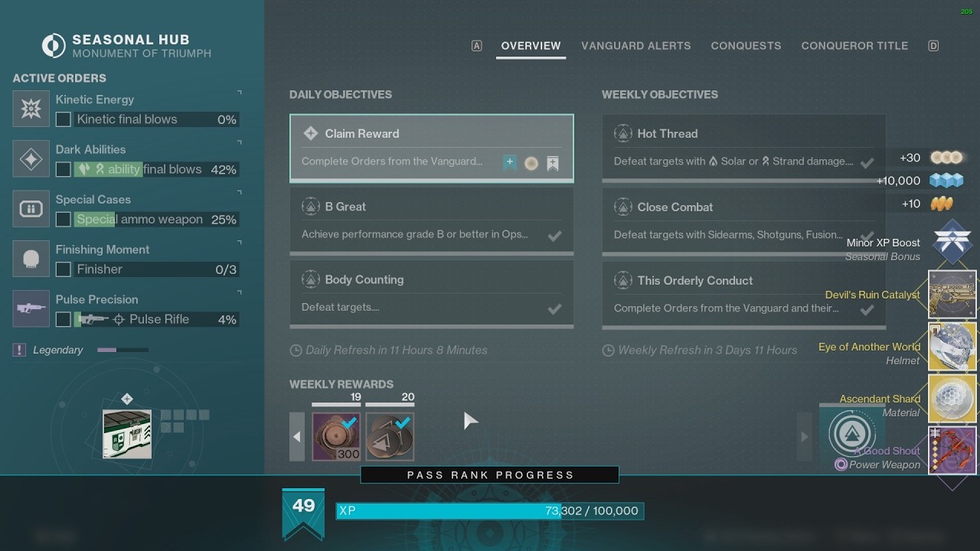Click the rank 49 pass badge
980x551 pixels.
tap(303, 514)
